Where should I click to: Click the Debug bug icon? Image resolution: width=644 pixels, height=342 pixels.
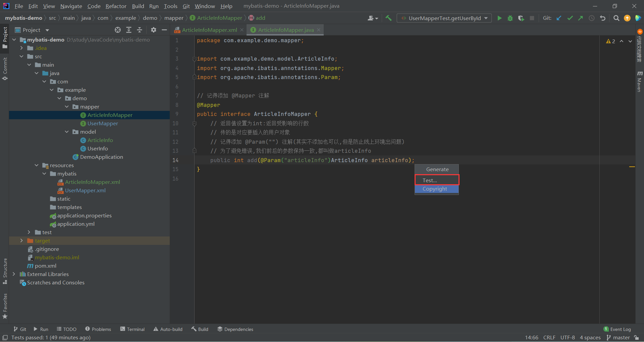coord(510,18)
